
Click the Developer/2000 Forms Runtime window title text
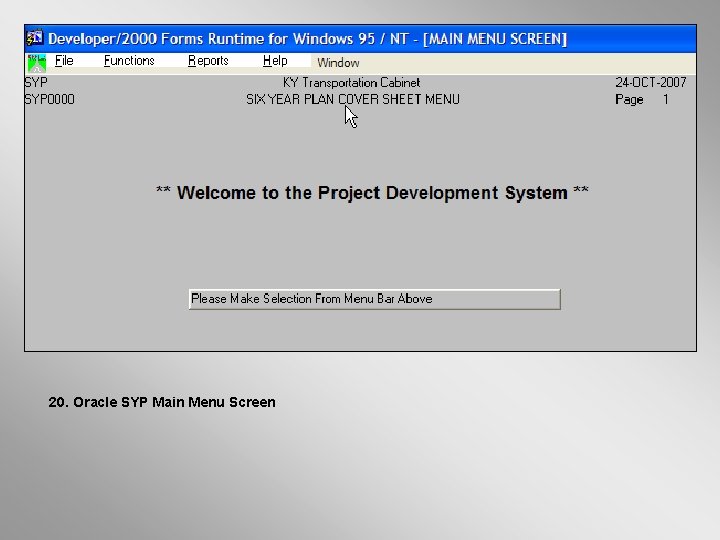point(308,39)
